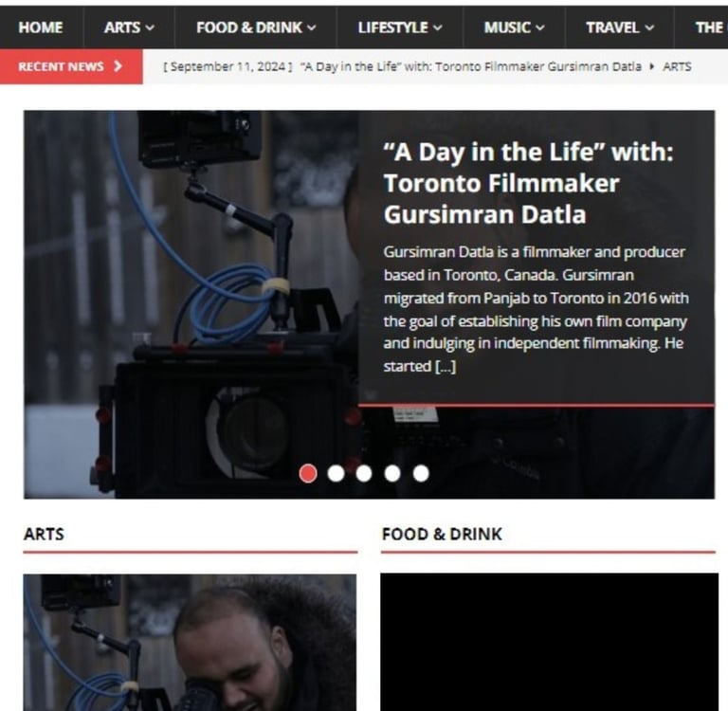Click the ticker triangle before ARTS
Screen dimensions: 728x711
pos(652,66)
